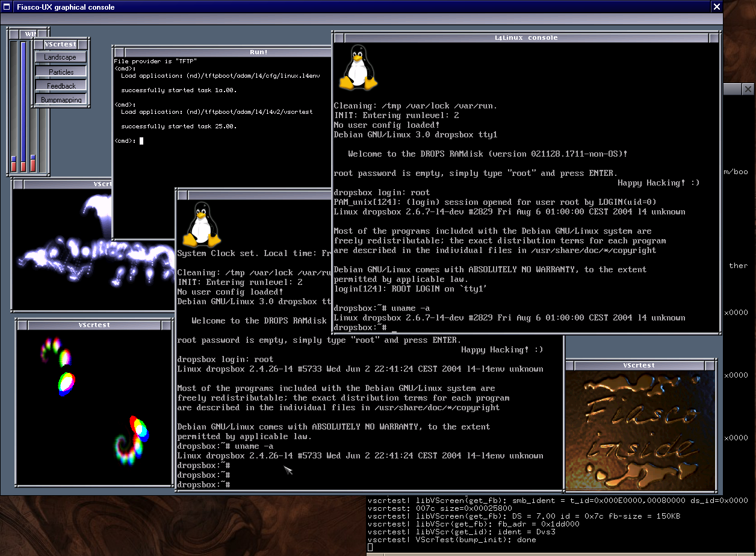This screenshot has width=756, height=556.
Task: Select title bar of VScrtest buttons window
Action: 61,44
